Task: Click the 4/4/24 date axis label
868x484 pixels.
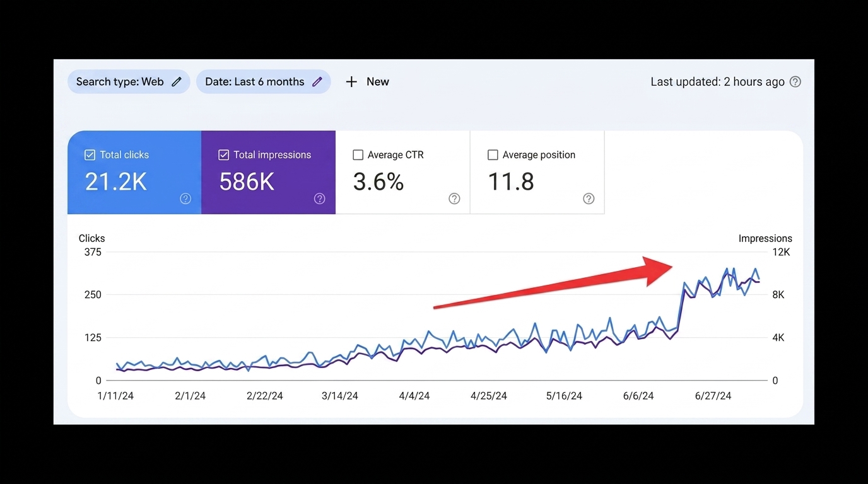Action: point(414,396)
